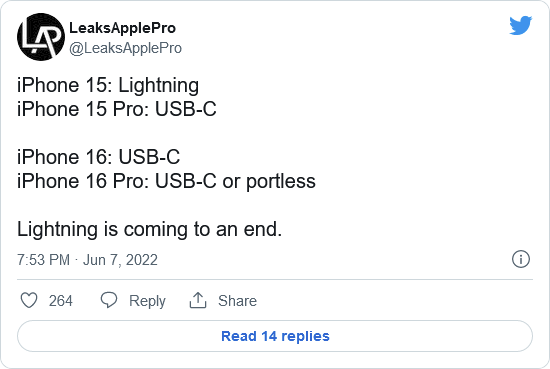Screen dimensions: 550x369
Task: Click the Share text label
Action: point(237,301)
